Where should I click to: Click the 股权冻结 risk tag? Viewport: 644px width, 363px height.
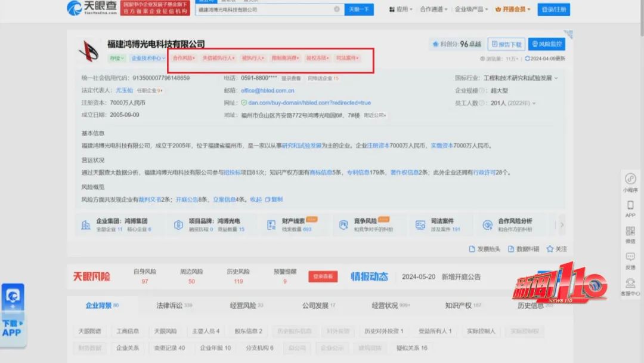[x=317, y=59]
